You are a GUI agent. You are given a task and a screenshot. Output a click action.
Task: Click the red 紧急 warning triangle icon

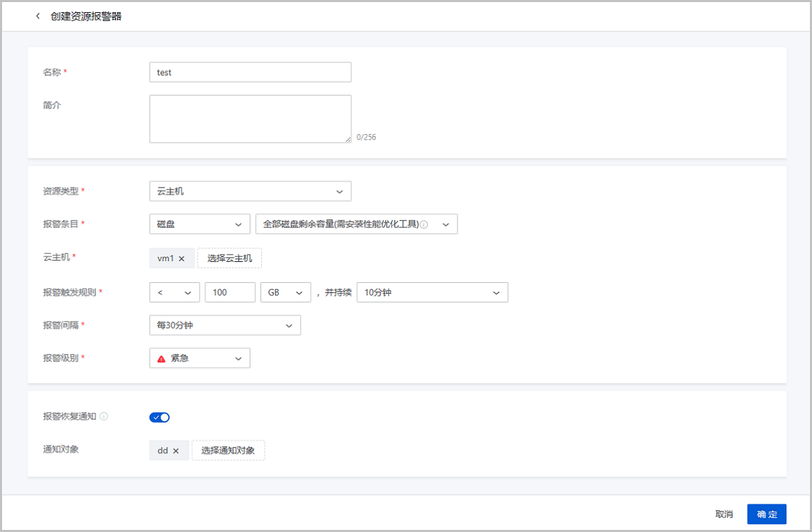161,359
